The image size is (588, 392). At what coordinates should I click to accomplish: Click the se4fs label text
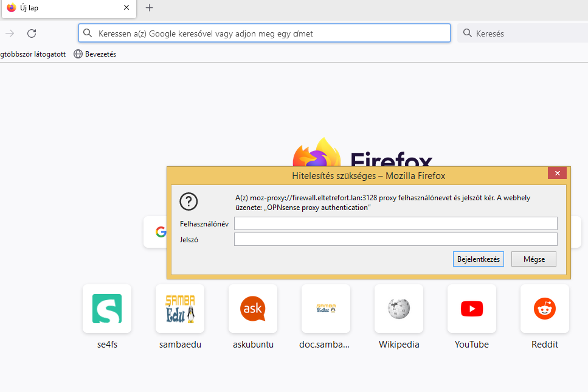(x=107, y=345)
